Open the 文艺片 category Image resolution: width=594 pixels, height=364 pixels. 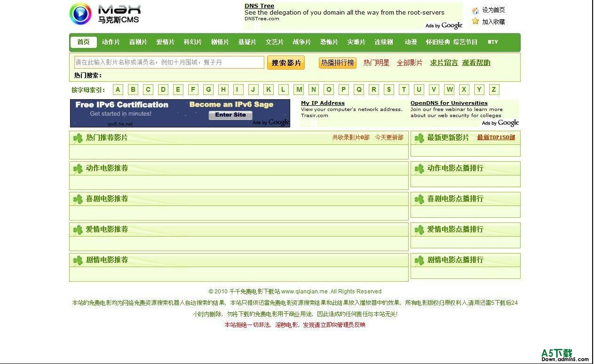click(275, 42)
